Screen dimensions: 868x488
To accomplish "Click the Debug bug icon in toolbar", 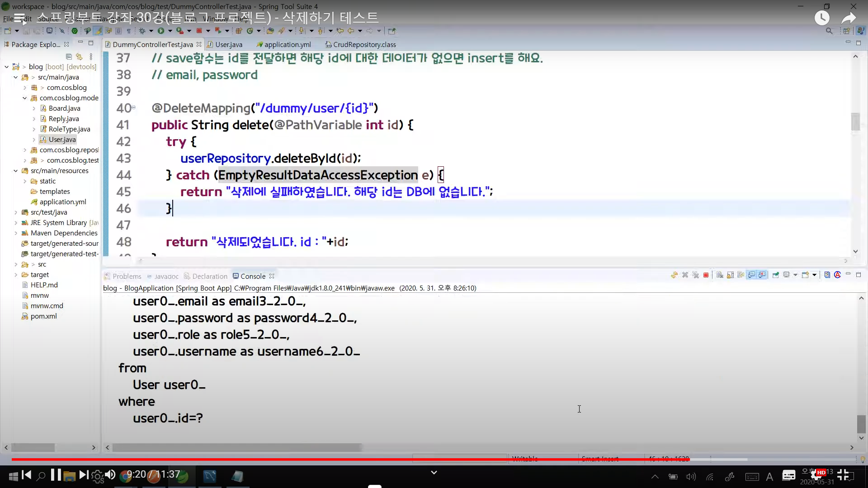I will point(142,31).
